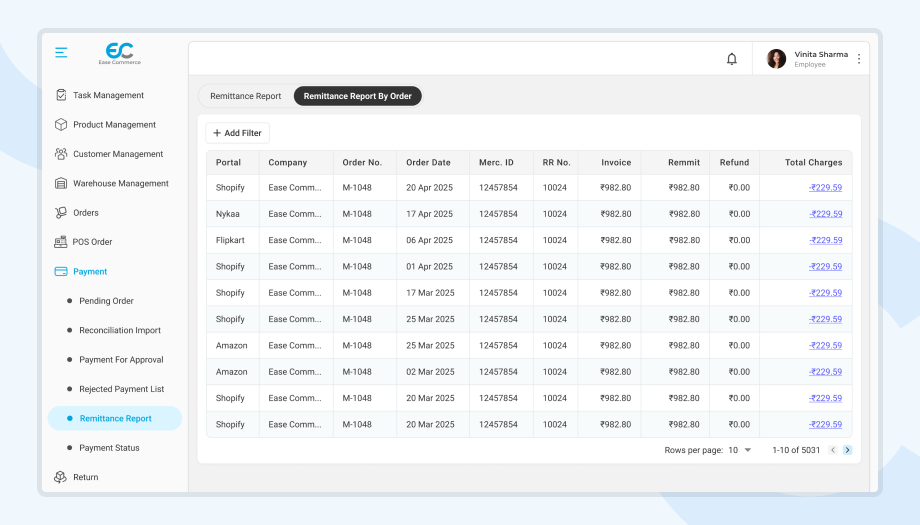Click the Remmit column header
This screenshot has height=525, width=920.
[x=684, y=162]
